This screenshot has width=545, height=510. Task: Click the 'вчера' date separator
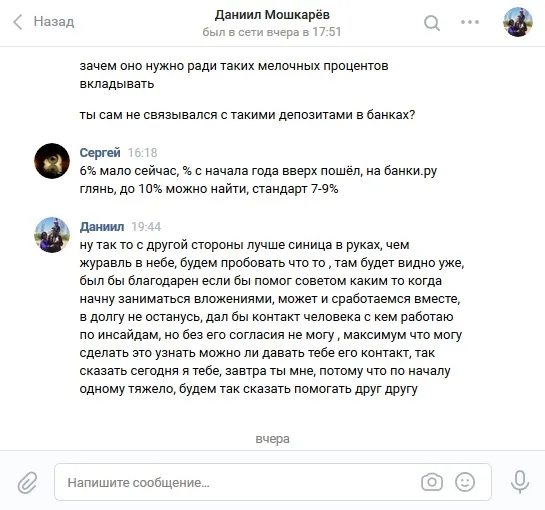click(272, 439)
